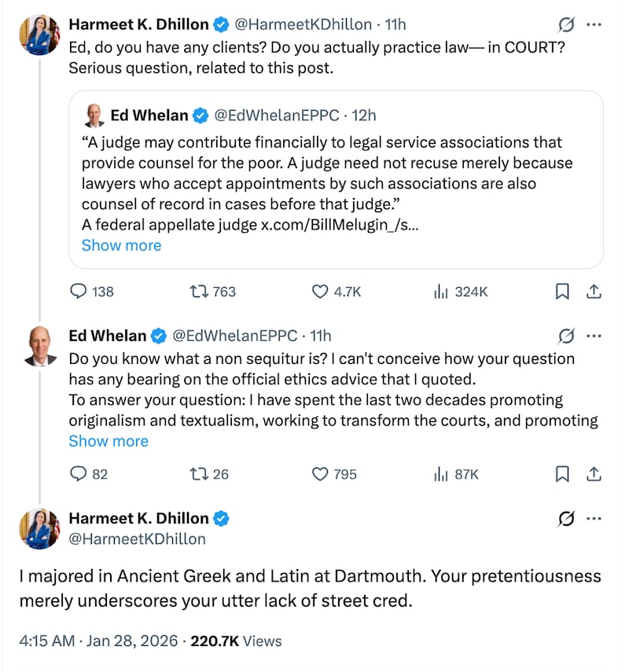The height and width of the screenshot is (672, 629).
Task: Open Grok actions on Harmeet's top tweet
Action: (x=565, y=24)
